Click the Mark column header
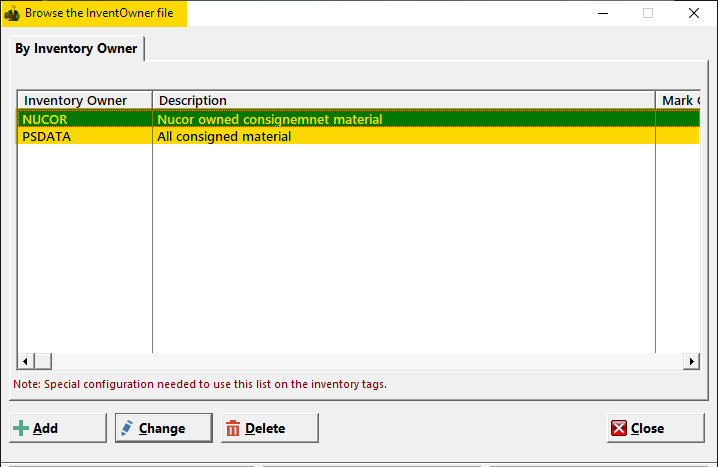 (678, 100)
